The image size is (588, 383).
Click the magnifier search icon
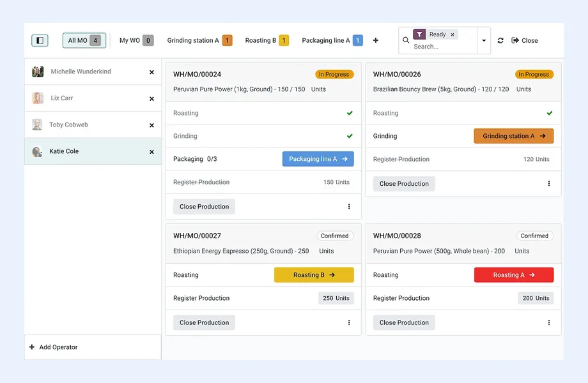406,40
